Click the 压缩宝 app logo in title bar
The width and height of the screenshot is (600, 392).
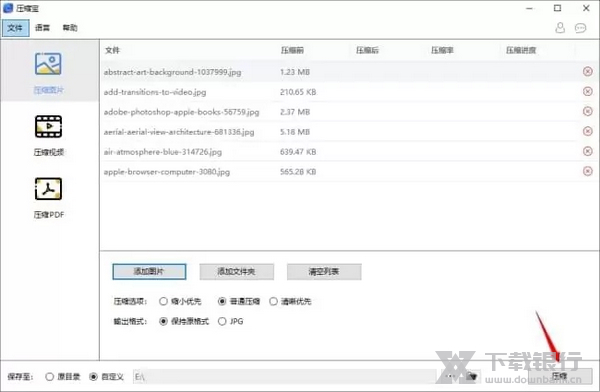click(x=8, y=8)
